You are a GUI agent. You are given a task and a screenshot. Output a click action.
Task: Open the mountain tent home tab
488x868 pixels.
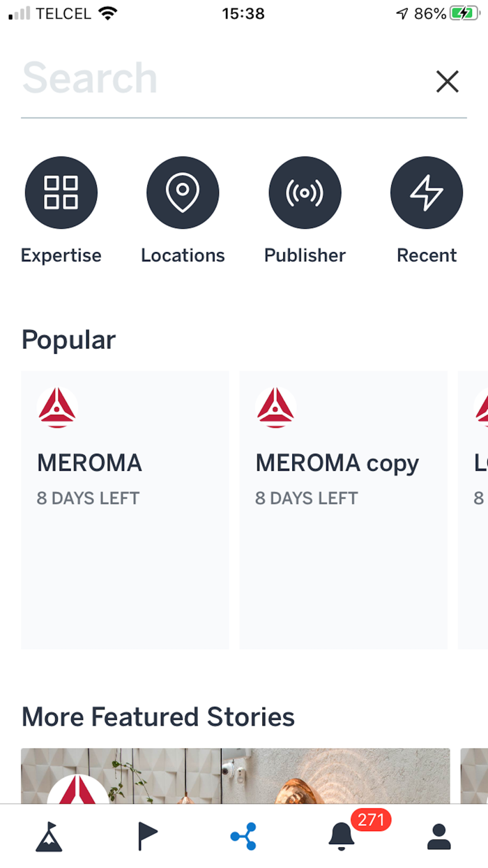49,836
